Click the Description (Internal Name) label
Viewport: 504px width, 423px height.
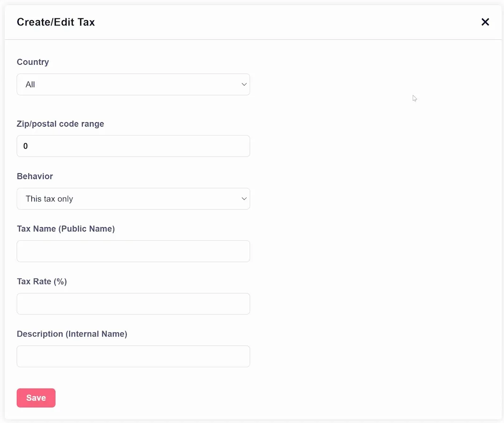click(x=72, y=334)
